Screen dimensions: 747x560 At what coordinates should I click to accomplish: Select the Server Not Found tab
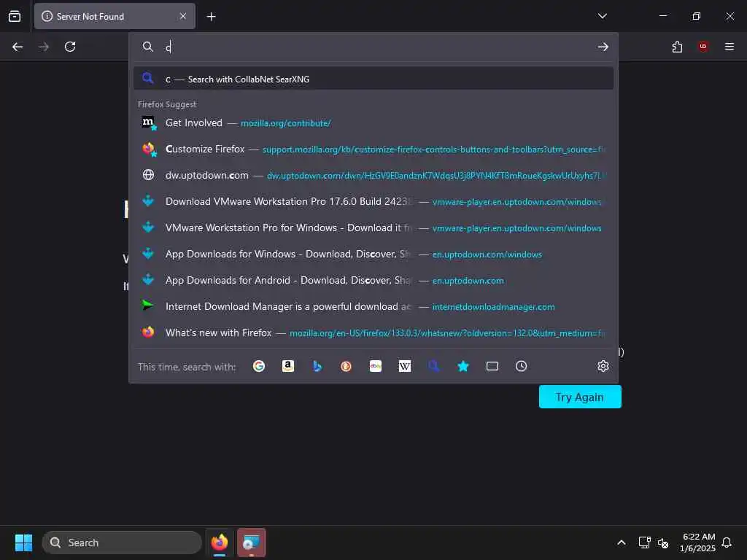pyautogui.click(x=115, y=16)
